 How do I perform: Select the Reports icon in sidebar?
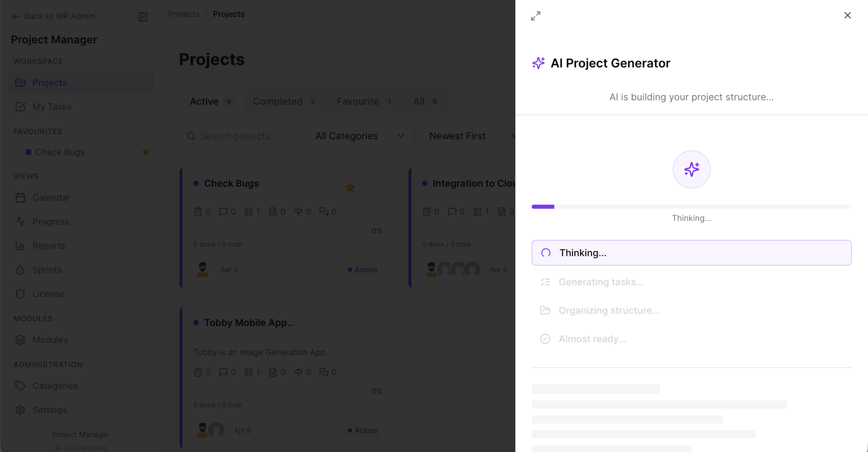(x=20, y=246)
